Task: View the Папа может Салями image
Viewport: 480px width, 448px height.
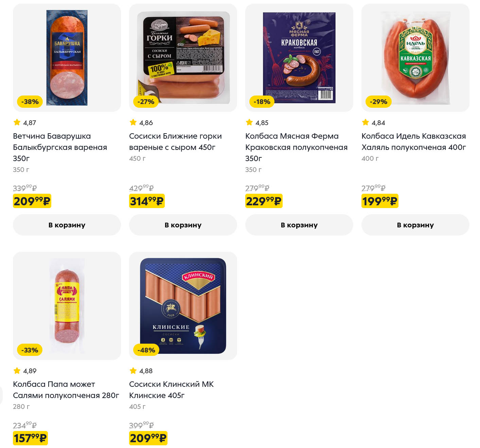Action: pos(67,306)
